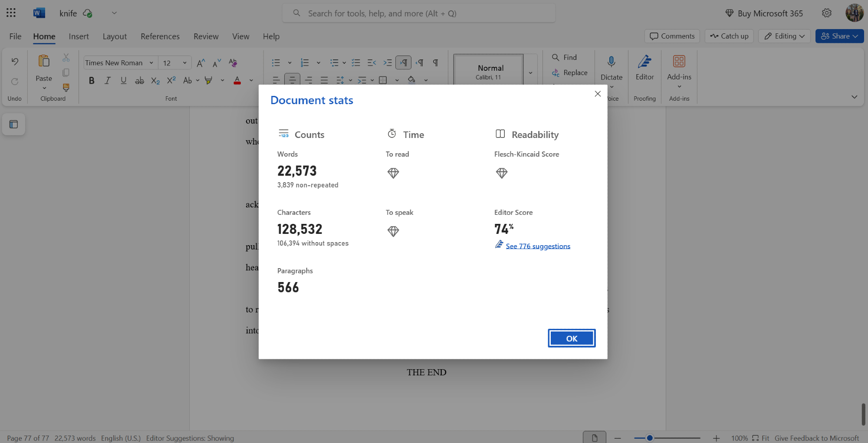Click the Strikethrough icon
This screenshot has height=443, width=868.
coord(139,80)
